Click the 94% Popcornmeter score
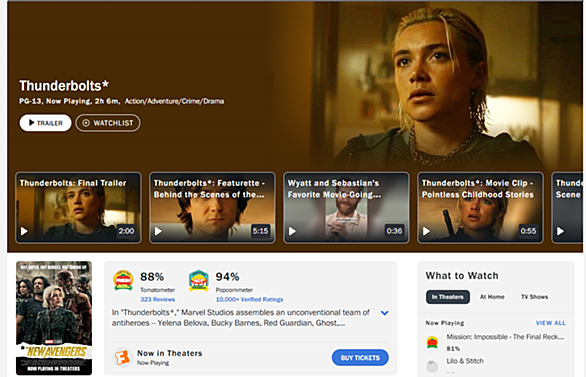This screenshot has height=377, width=586. [227, 277]
